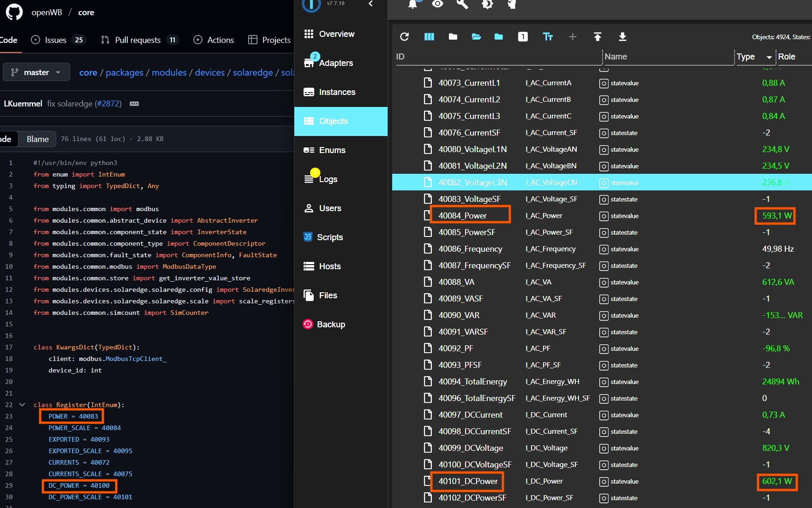The width and height of the screenshot is (812, 508).
Task: Open the Backup section in sidebar
Action: pyautogui.click(x=331, y=324)
